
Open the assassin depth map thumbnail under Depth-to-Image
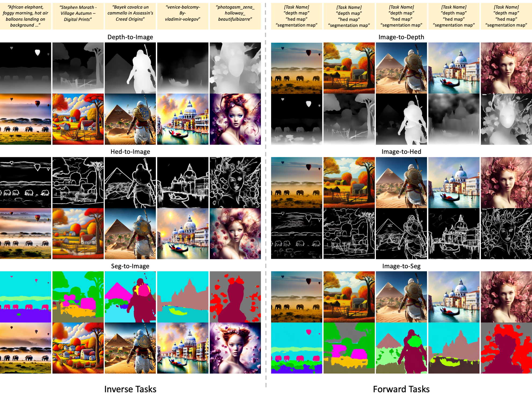130,68
